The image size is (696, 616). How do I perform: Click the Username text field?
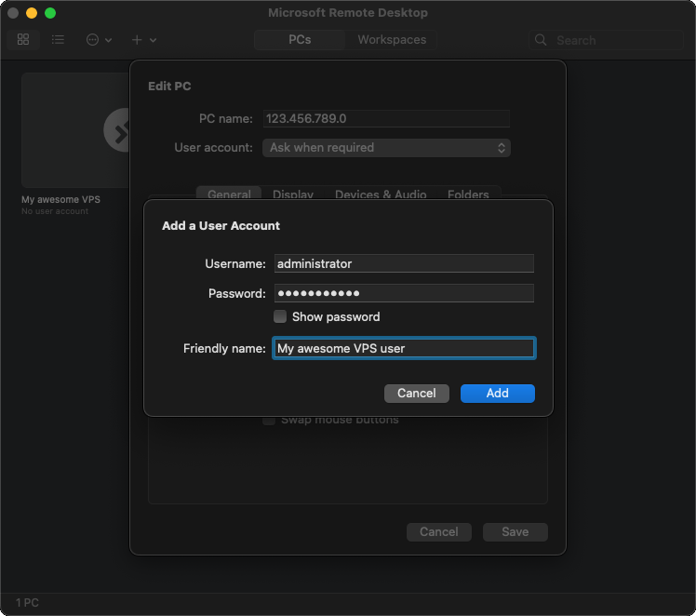click(403, 264)
